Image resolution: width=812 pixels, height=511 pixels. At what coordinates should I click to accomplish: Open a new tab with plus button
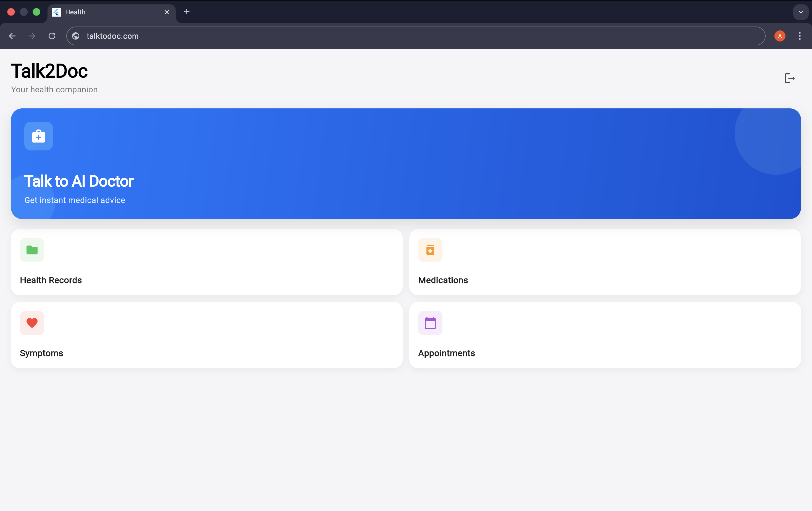pyautogui.click(x=186, y=12)
